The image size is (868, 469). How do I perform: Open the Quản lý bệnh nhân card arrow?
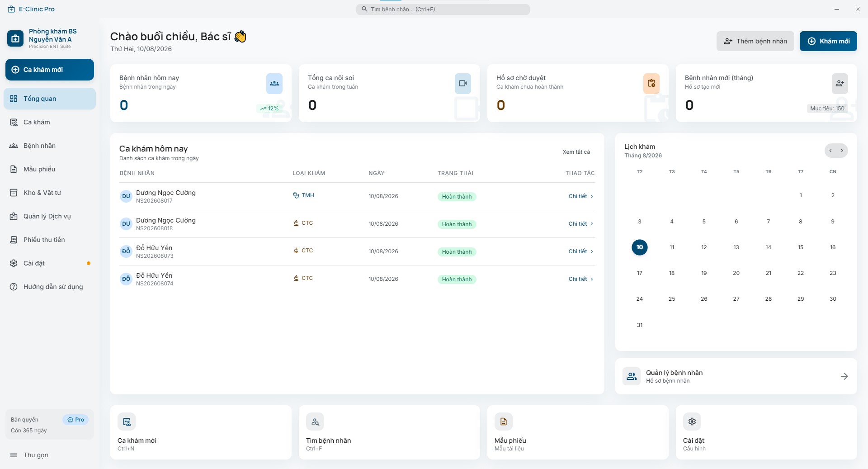tap(844, 376)
